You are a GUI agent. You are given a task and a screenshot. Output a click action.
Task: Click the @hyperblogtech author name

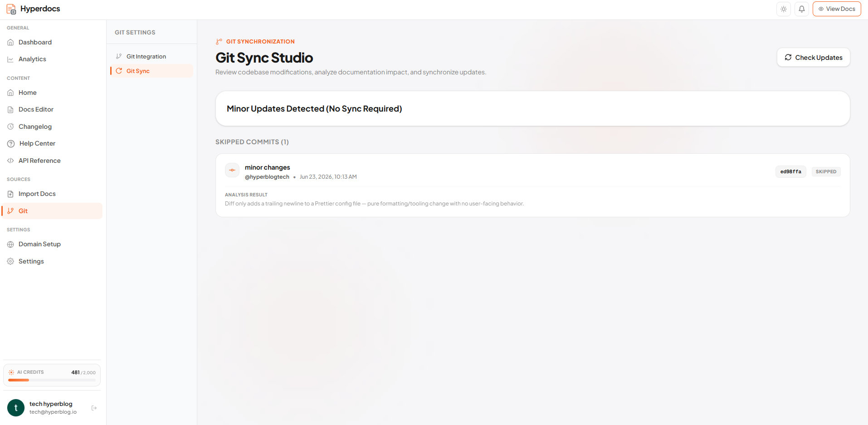click(267, 177)
